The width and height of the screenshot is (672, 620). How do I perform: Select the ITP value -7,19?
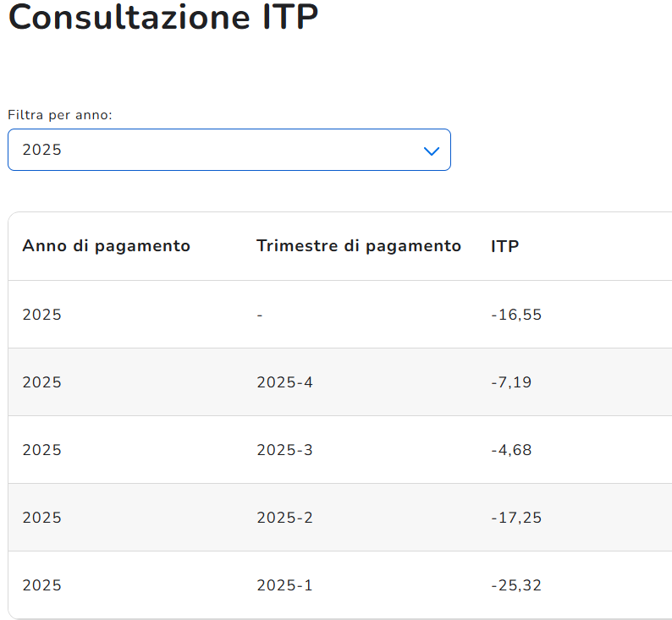click(511, 382)
